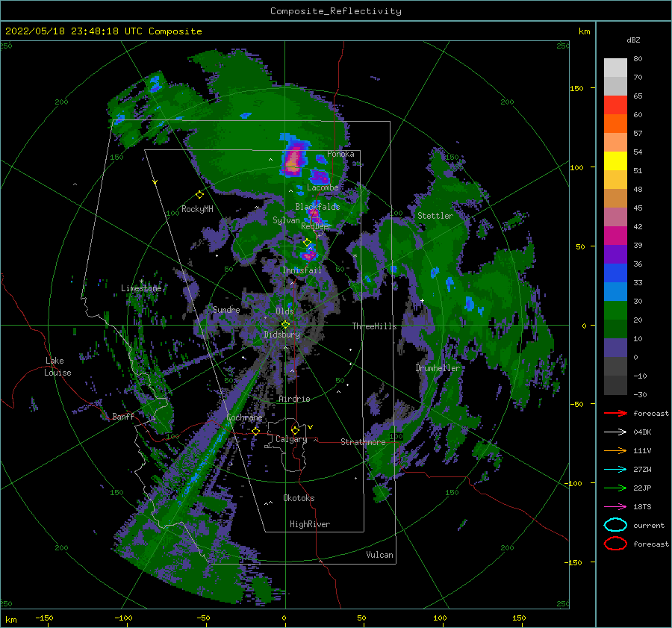Screen dimensions: 672x628
Task: Click the magenta 42-39 dBZ swatch
Action: click(615, 235)
